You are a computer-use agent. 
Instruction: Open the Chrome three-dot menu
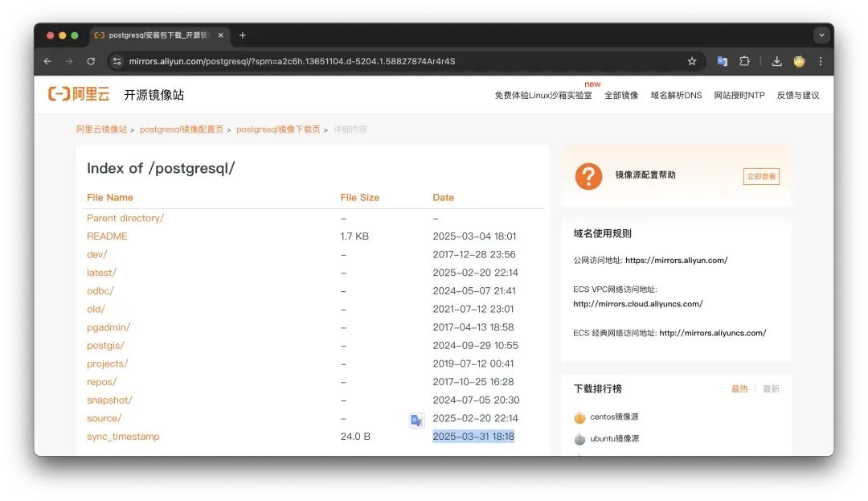pos(821,61)
